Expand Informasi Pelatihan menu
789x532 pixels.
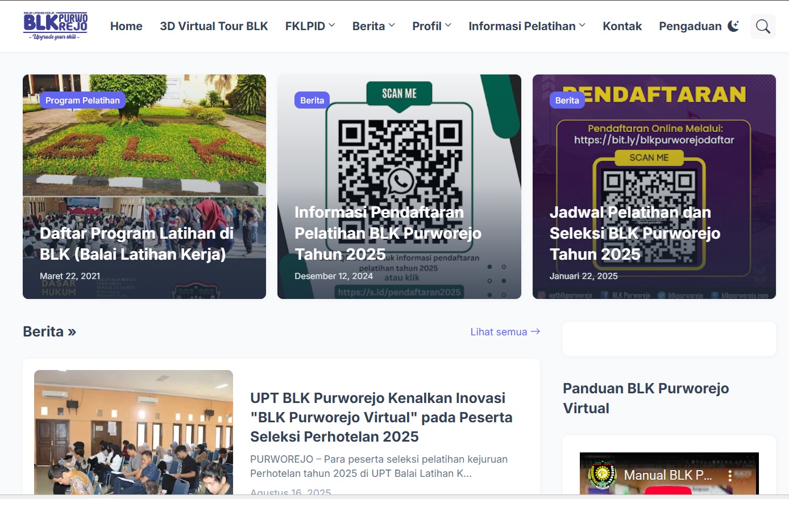point(526,26)
